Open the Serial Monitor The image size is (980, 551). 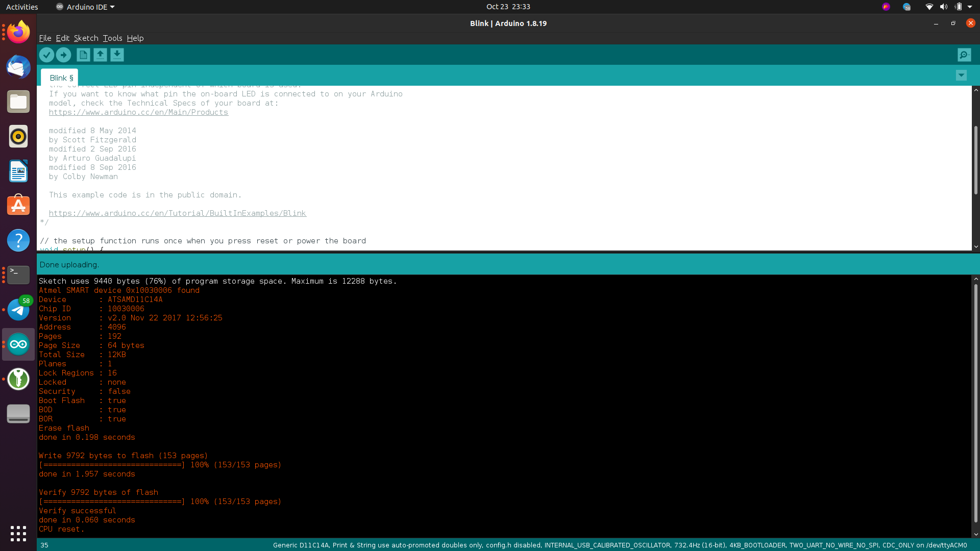tap(964, 55)
